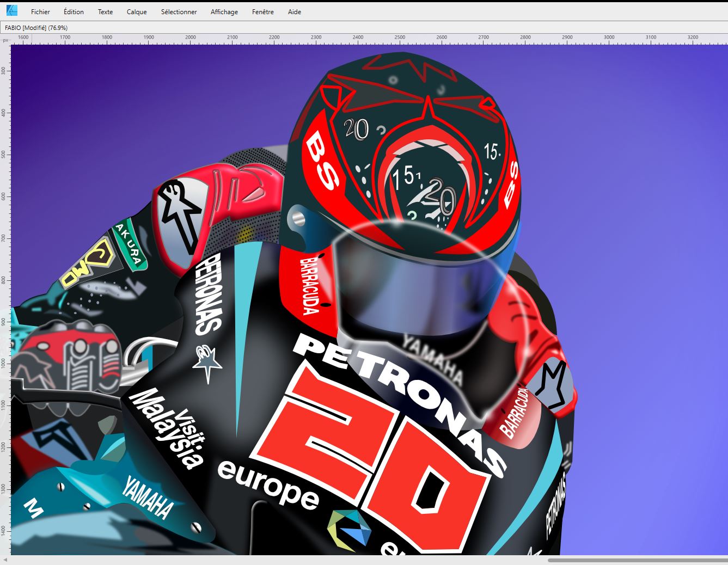Click the Affinity Designer app icon
The height and width of the screenshot is (565, 728).
click(x=11, y=10)
